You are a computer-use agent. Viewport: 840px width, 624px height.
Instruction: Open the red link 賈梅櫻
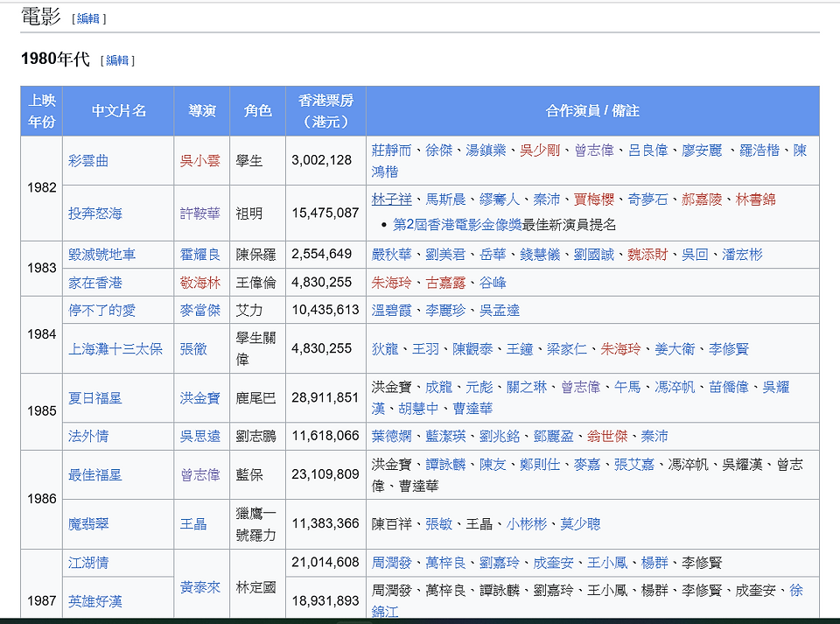coord(593,200)
